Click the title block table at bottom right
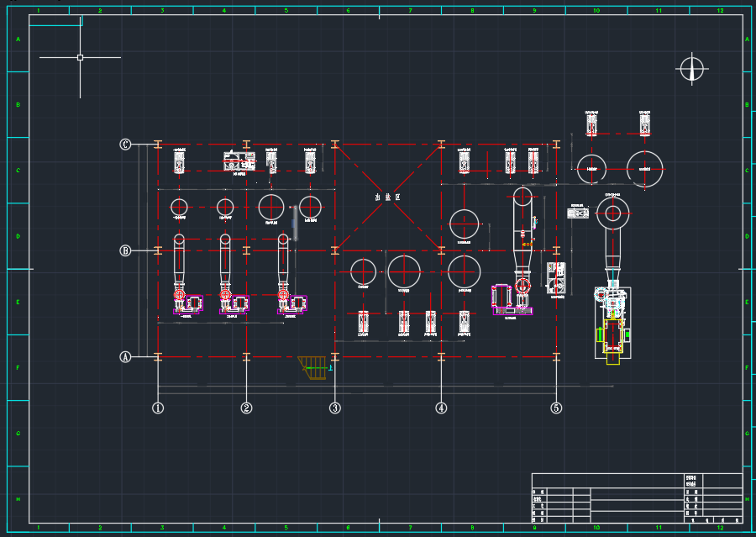This screenshot has width=756, height=537. point(638,498)
